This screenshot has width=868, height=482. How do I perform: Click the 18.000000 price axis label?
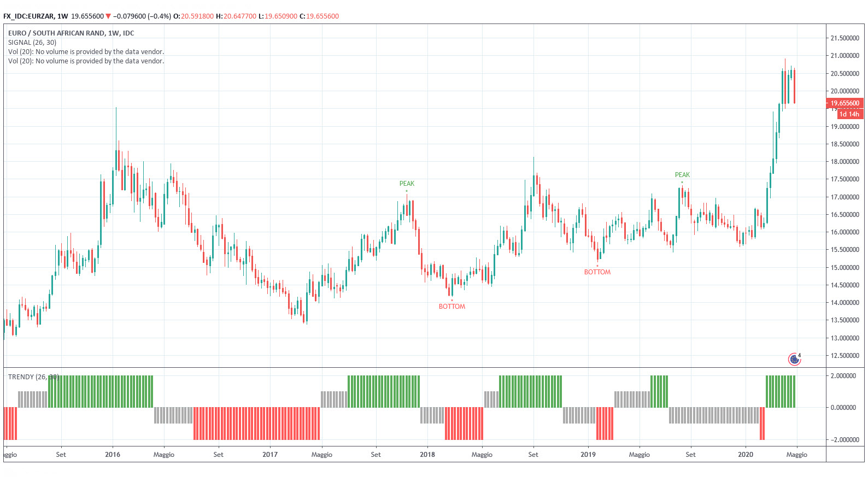click(x=845, y=162)
